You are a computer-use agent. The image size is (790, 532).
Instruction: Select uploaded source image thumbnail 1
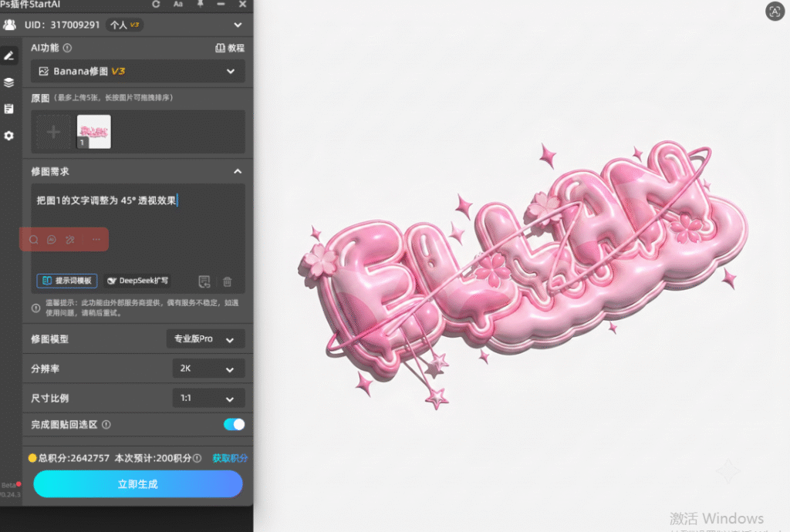coord(93,132)
